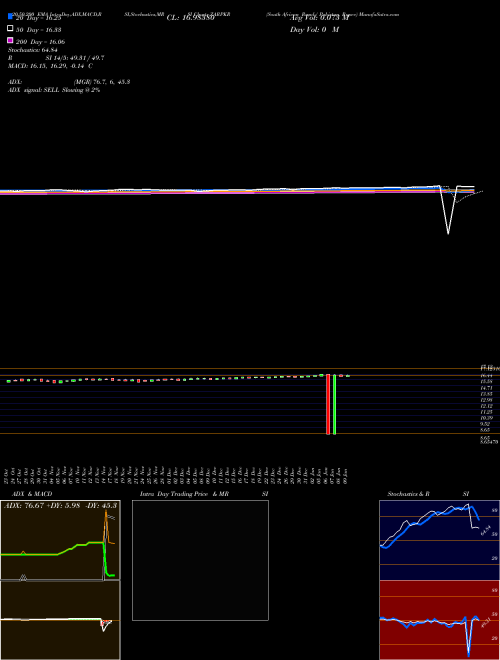Click the tall red candlestick bar
The height and width of the screenshot is (660, 500).
click(x=328, y=404)
